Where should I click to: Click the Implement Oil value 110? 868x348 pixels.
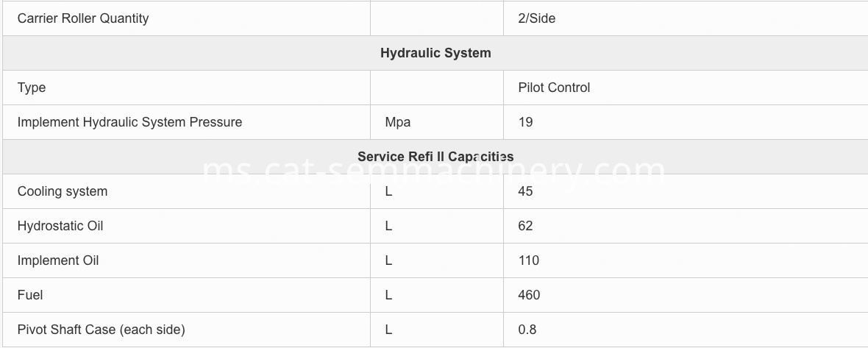[529, 260]
